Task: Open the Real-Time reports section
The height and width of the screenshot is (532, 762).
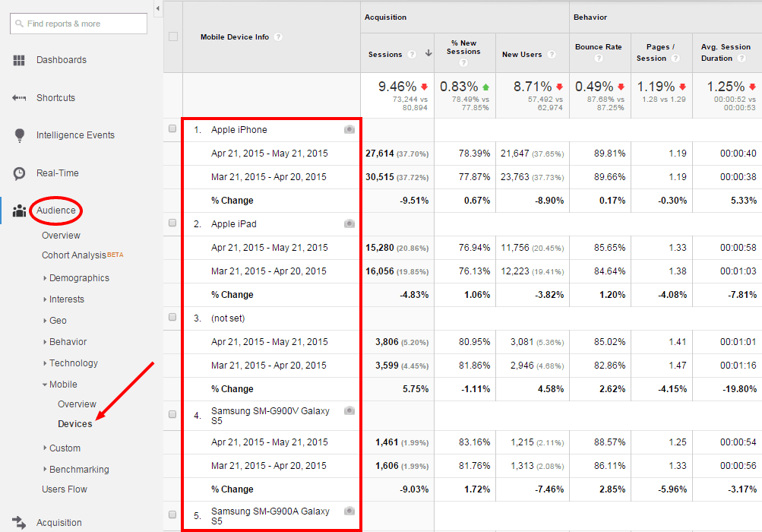Action: [57, 173]
